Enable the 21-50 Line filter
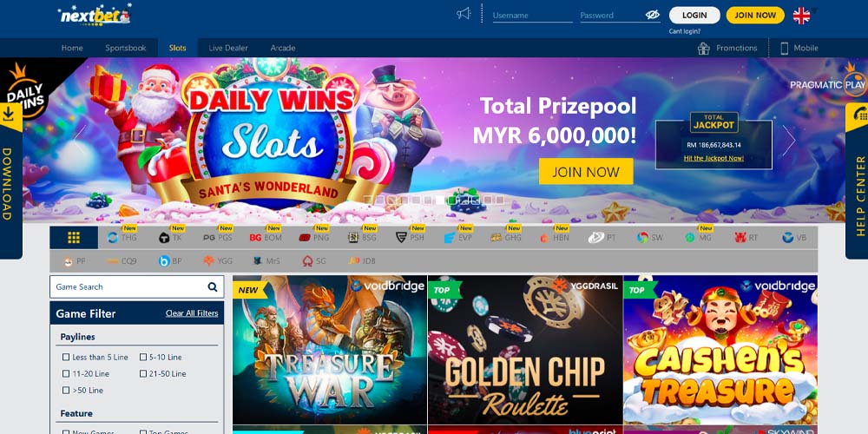 click(143, 373)
